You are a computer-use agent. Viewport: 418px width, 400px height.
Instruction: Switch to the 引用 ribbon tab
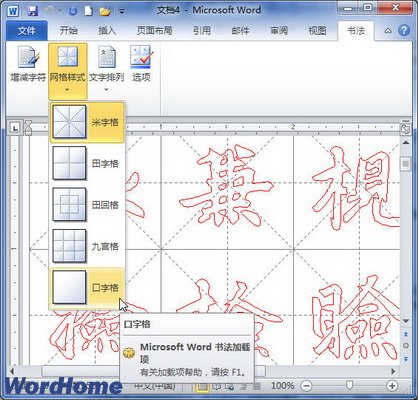point(202,31)
